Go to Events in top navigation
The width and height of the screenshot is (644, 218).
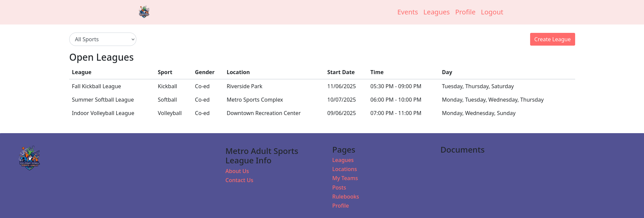tap(407, 12)
